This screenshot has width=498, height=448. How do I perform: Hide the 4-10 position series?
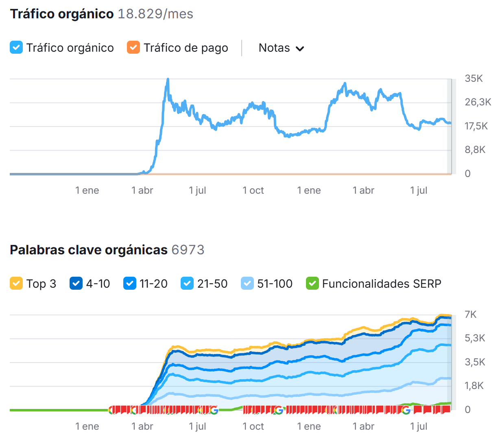pos(76,284)
